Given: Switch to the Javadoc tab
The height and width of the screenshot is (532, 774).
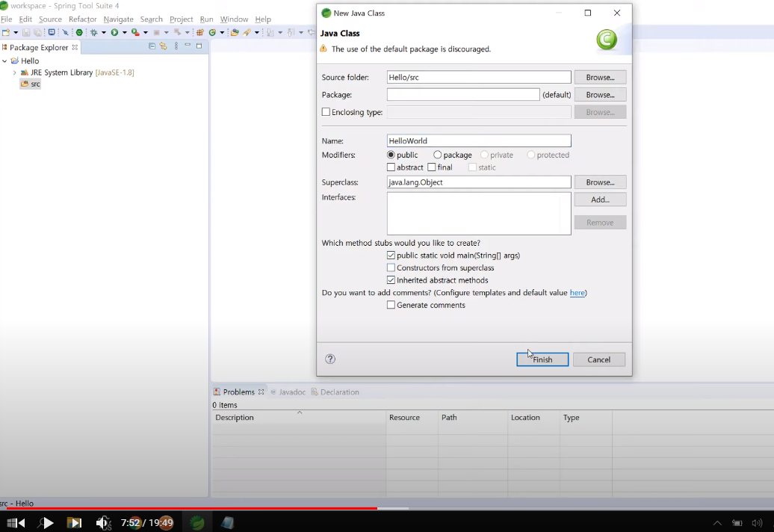Looking at the screenshot, I should (288, 392).
